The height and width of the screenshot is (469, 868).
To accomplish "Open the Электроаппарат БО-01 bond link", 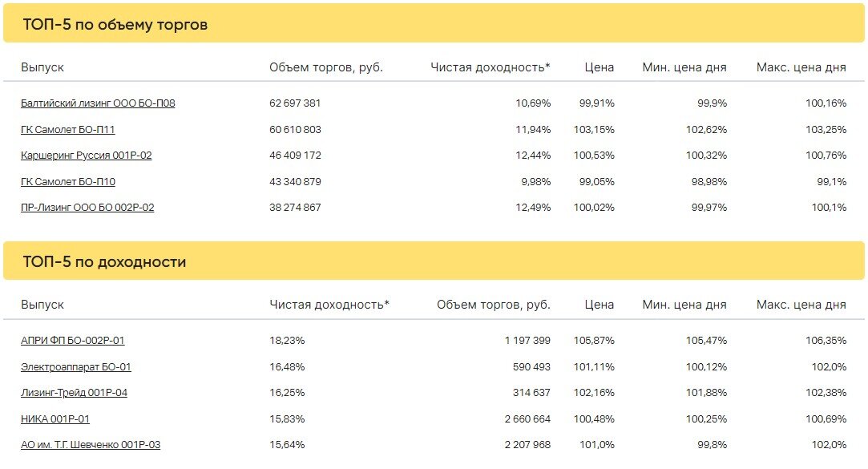I will pyautogui.click(x=76, y=366).
